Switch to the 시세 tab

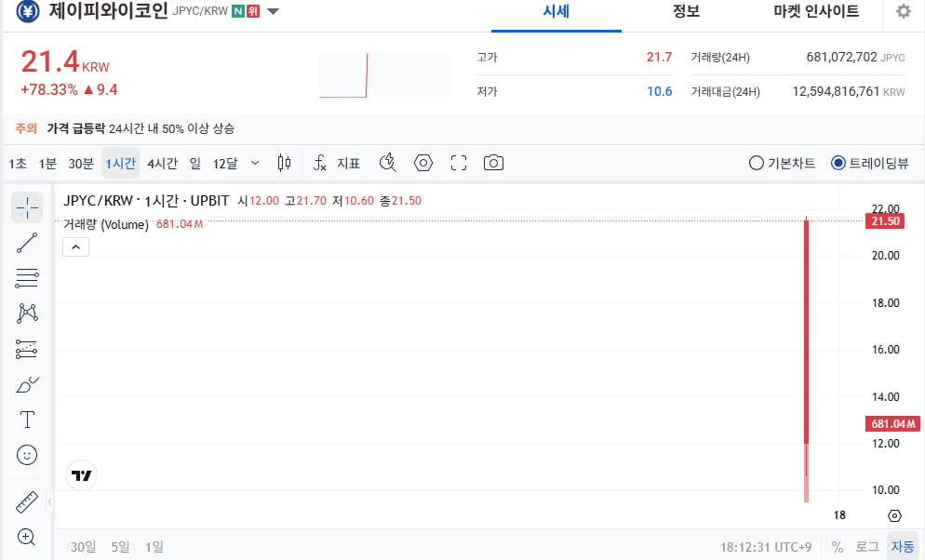556,11
